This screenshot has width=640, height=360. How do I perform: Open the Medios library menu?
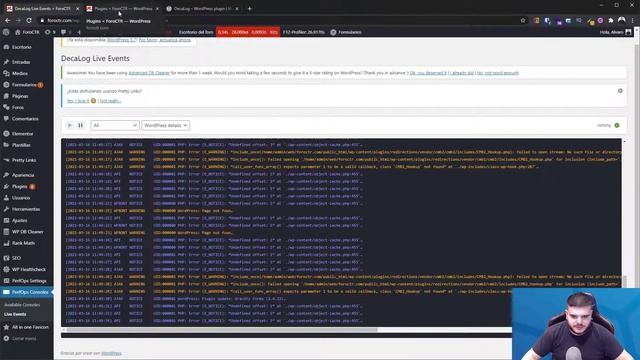click(20, 73)
